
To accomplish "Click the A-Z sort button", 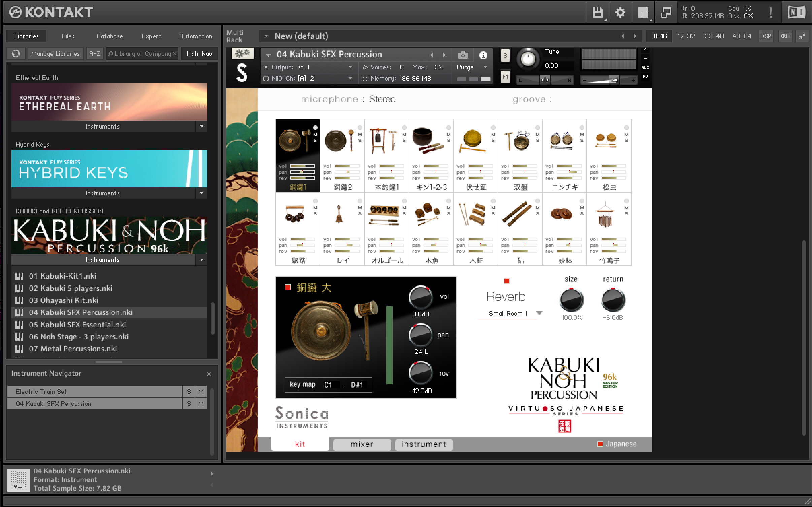I will pos(95,54).
